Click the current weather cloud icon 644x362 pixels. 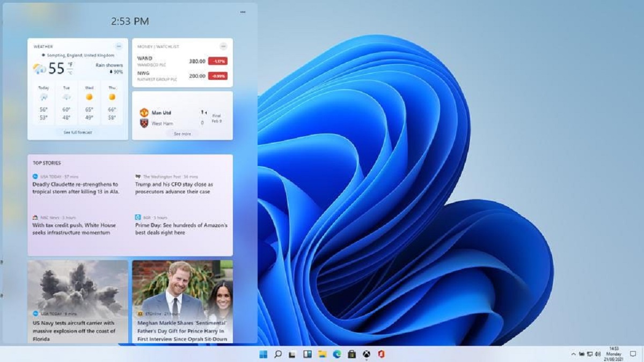click(x=40, y=69)
